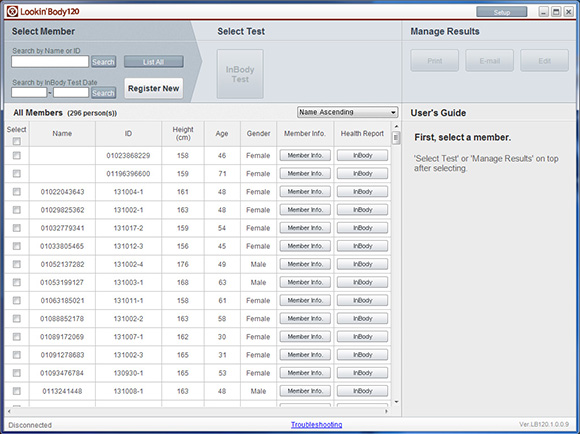
Task: Click the Select Test heading
Action: point(241,31)
